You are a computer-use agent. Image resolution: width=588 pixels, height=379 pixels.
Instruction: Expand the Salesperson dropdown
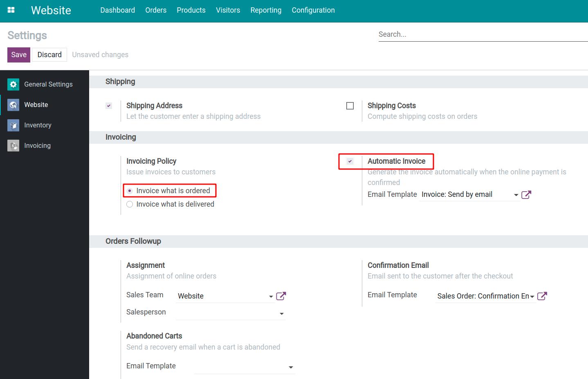click(281, 314)
